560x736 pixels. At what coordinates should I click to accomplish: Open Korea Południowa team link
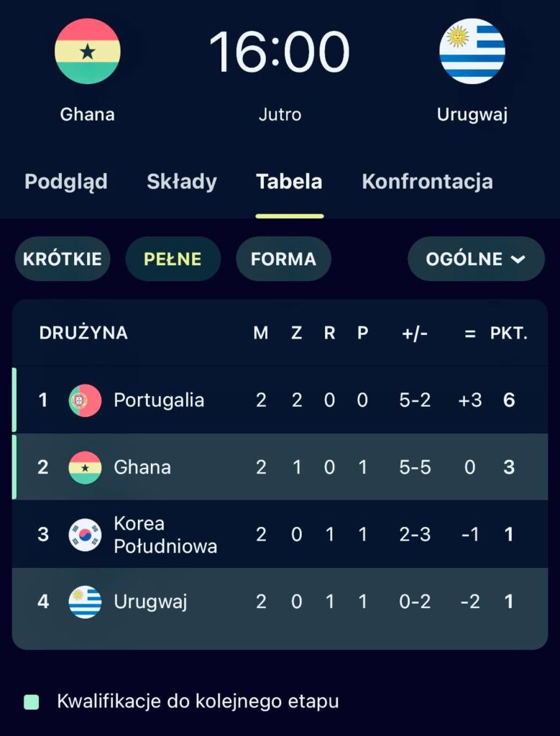point(165,535)
